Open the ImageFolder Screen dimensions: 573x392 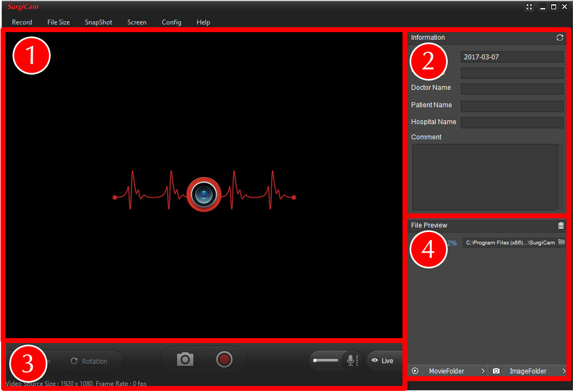coord(528,371)
